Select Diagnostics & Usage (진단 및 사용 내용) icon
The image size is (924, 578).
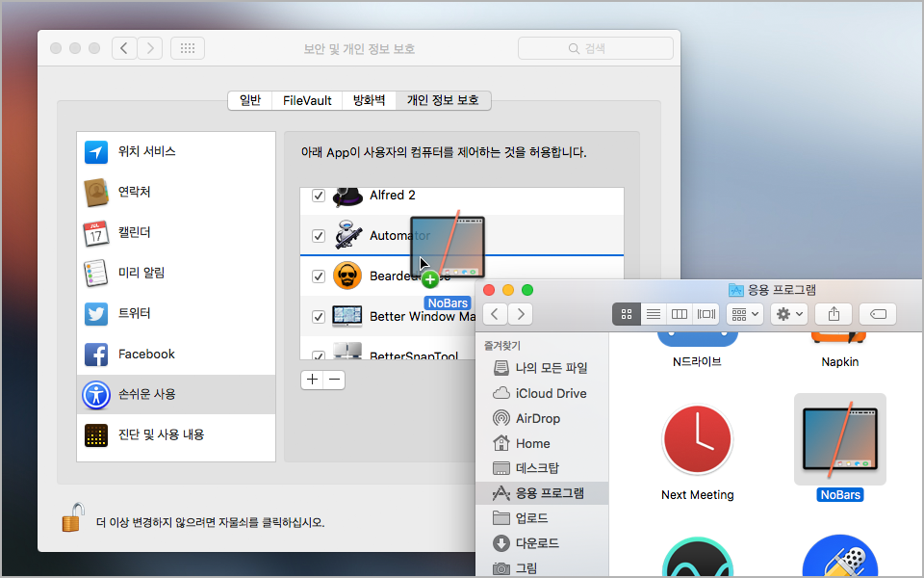coord(96,435)
